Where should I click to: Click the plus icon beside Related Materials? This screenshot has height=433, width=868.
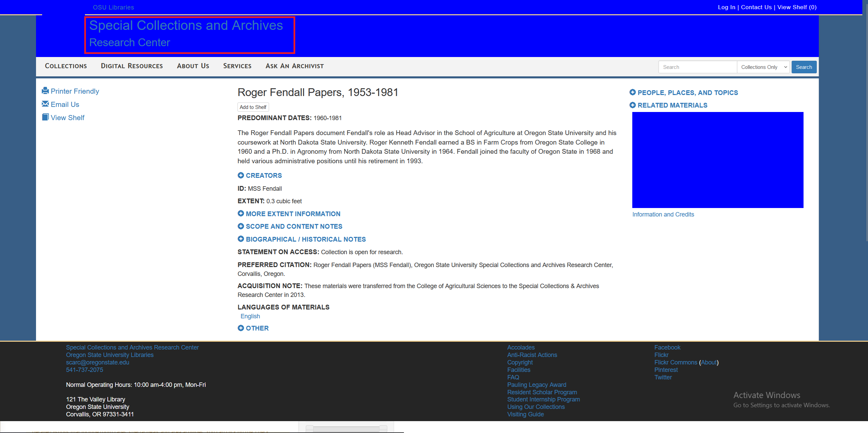(x=633, y=105)
